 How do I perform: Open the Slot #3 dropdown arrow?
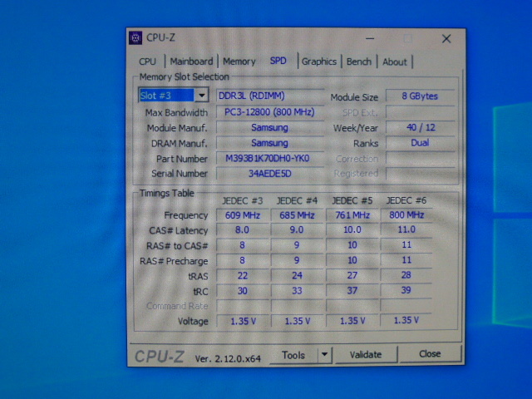coord(201,96)
